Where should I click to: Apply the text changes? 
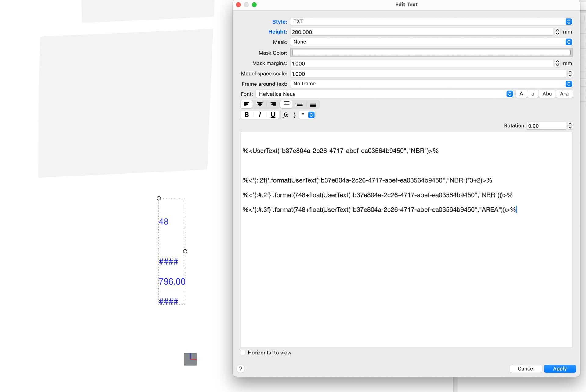(560, 368)
